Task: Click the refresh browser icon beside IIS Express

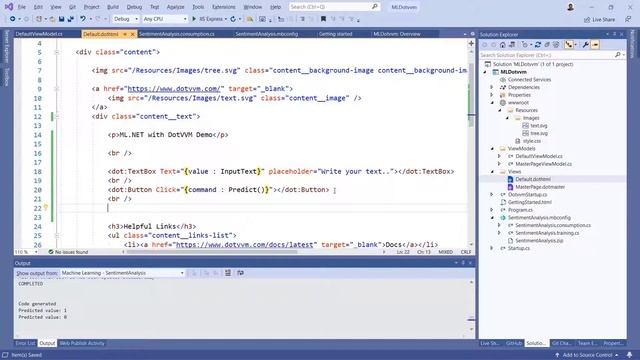Action: point(233,19)
